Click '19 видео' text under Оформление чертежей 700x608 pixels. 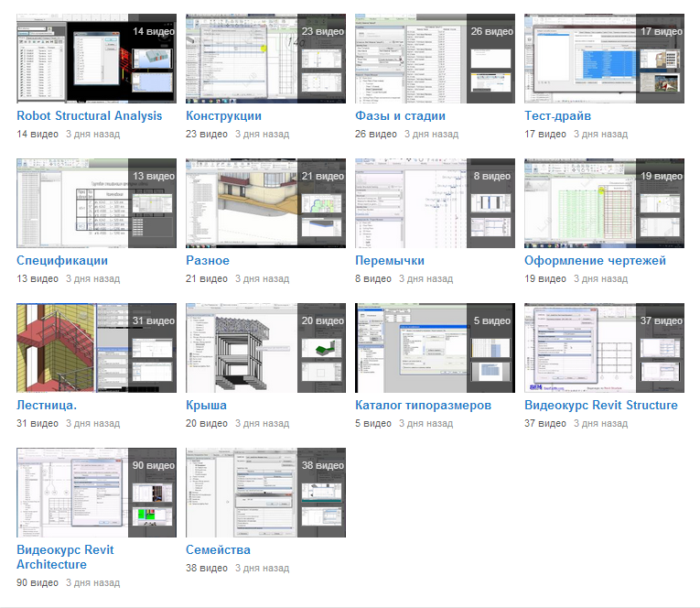click(545, 278)
